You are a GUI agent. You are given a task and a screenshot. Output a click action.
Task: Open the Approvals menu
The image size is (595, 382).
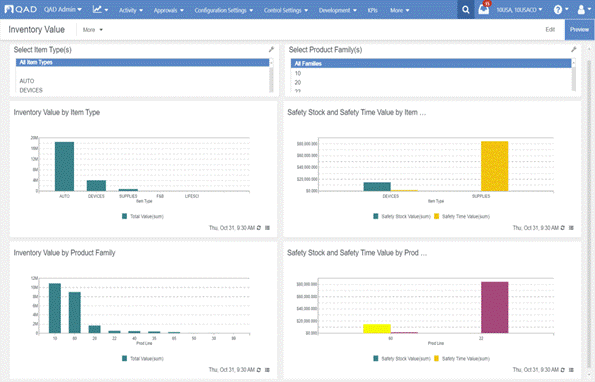168,10
